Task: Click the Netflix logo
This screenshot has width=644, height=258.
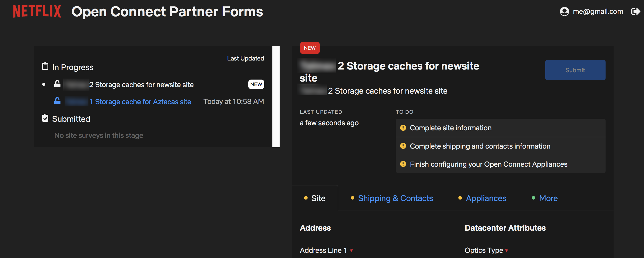Action: click(37, 11)
